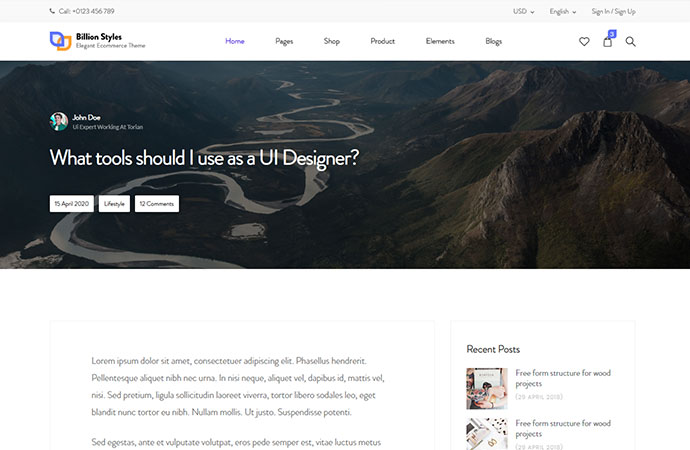
Task: Select the Product menu item
Action: pyautogui.click(x=382, y=41)
